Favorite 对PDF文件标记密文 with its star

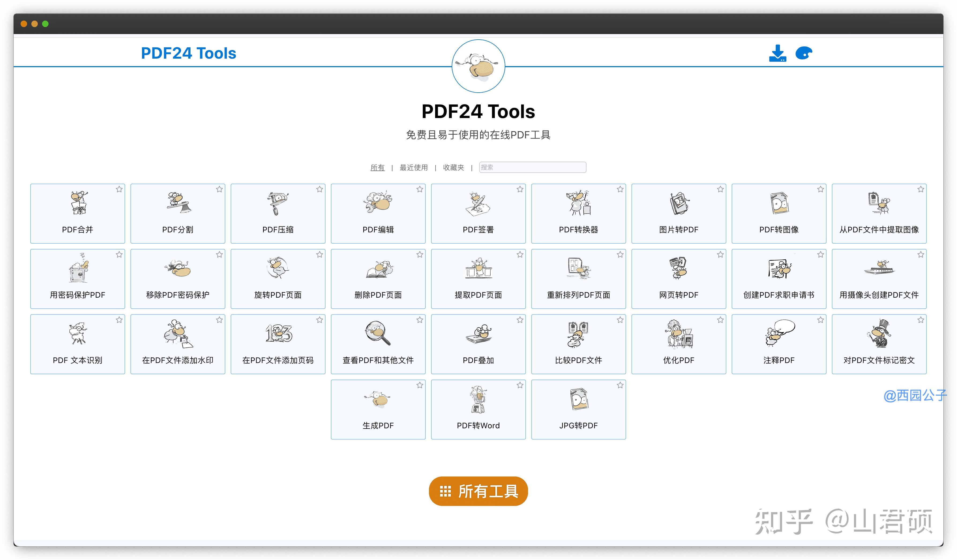point(921,320)
